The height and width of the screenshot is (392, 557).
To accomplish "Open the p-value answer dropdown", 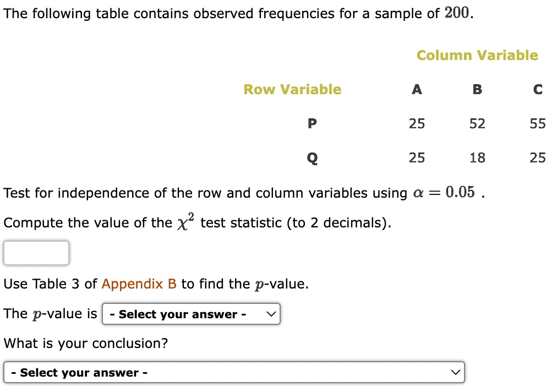I will (x=191, y=314).
